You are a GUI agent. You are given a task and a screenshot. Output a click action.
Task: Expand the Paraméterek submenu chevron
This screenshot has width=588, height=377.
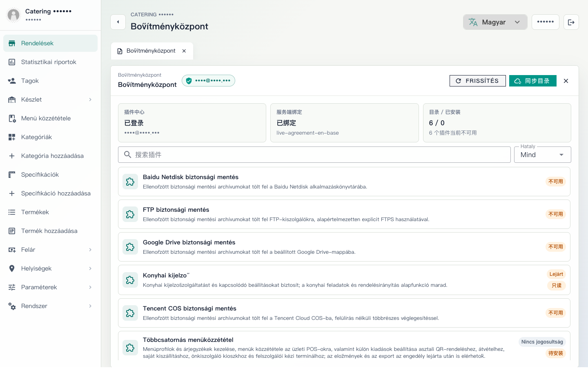coord(90,287)
